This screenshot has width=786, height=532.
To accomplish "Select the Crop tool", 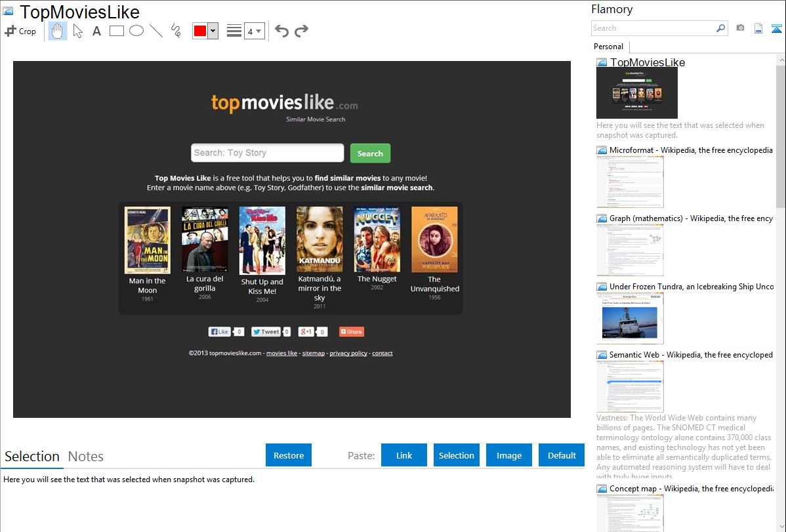I will 20,31.
